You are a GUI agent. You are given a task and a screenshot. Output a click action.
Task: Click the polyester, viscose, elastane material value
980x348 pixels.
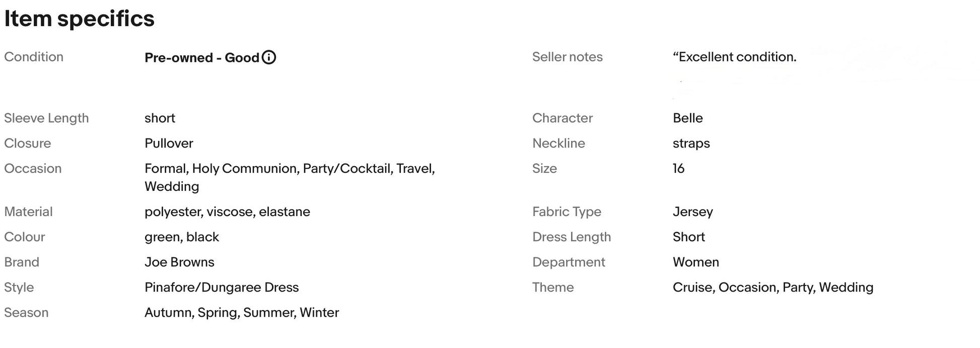tap(227, 212)
